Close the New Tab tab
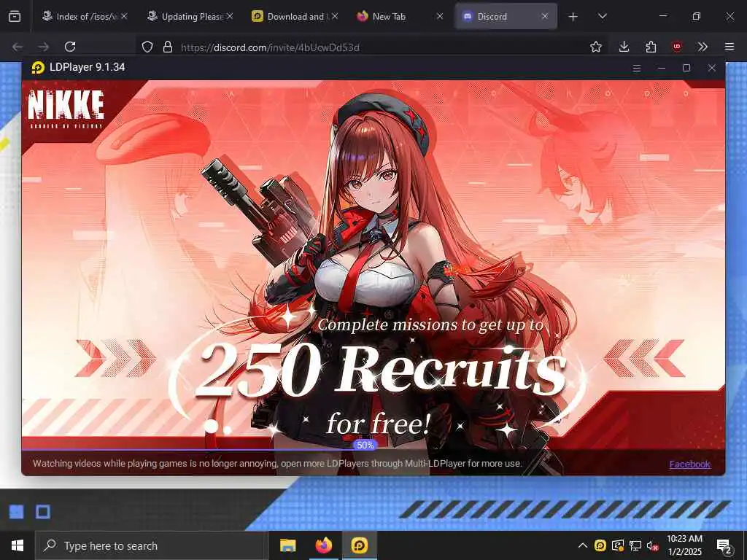 [x=440, y=16]
